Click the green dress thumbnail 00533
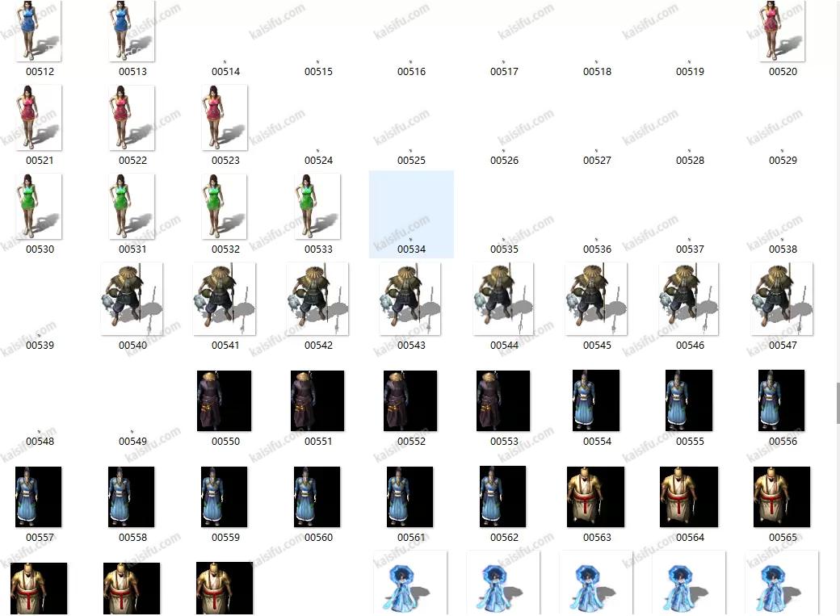The height and width of the screenshot is (616, 840). (317, 207)
